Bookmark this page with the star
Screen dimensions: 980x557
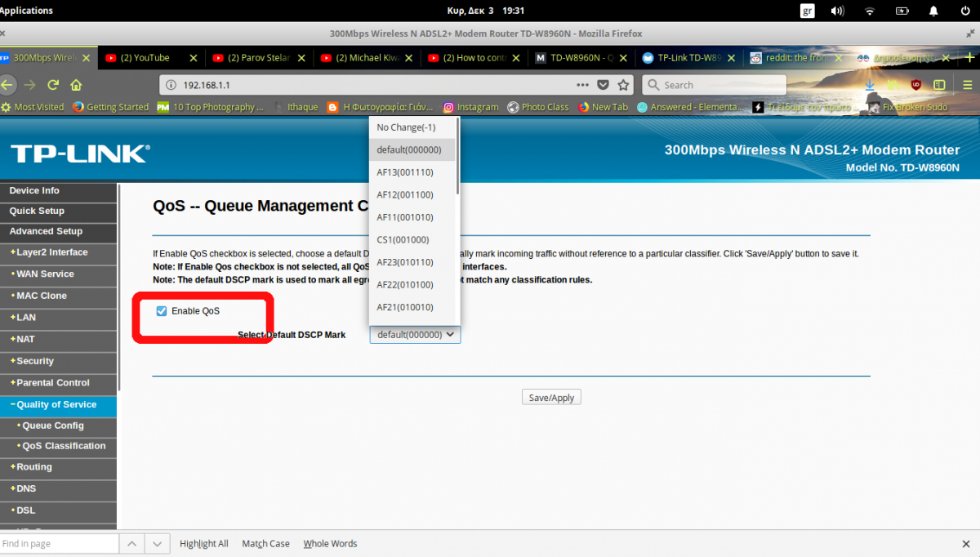pyautogui.click(x=623, y=85)
